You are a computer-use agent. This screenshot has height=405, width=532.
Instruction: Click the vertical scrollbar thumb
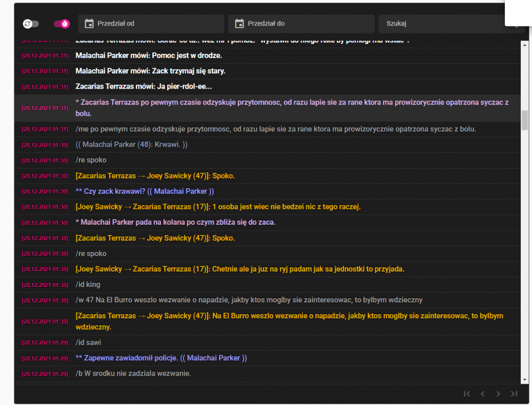(x=525, y=120)
